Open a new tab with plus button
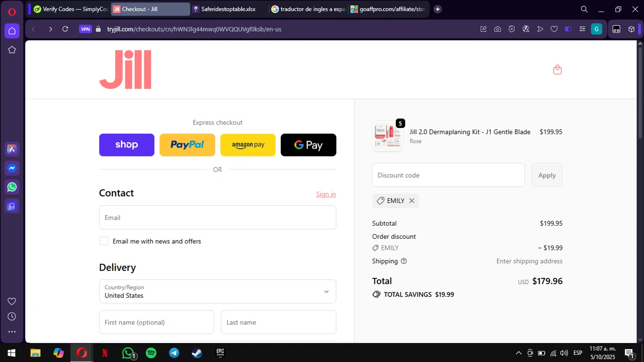The height and width of the screenshot is (362, 644). tap(437, 9)
